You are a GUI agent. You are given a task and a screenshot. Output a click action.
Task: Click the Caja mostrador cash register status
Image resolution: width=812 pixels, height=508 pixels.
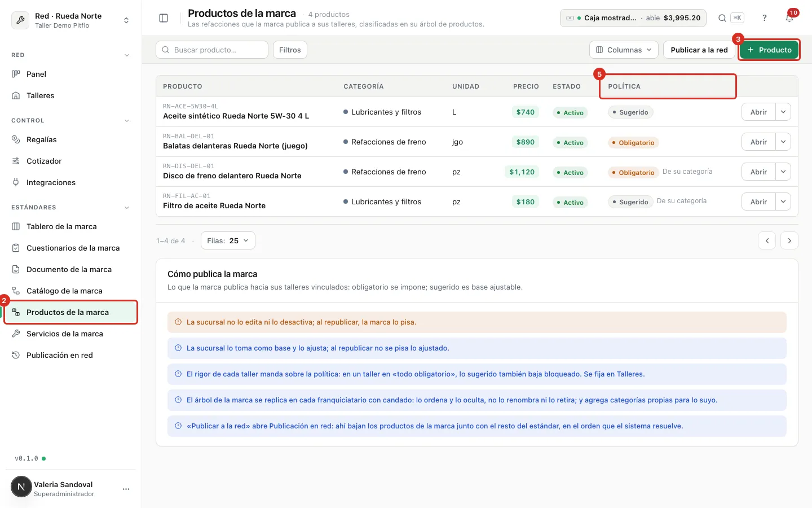click(x=633, y=18)
